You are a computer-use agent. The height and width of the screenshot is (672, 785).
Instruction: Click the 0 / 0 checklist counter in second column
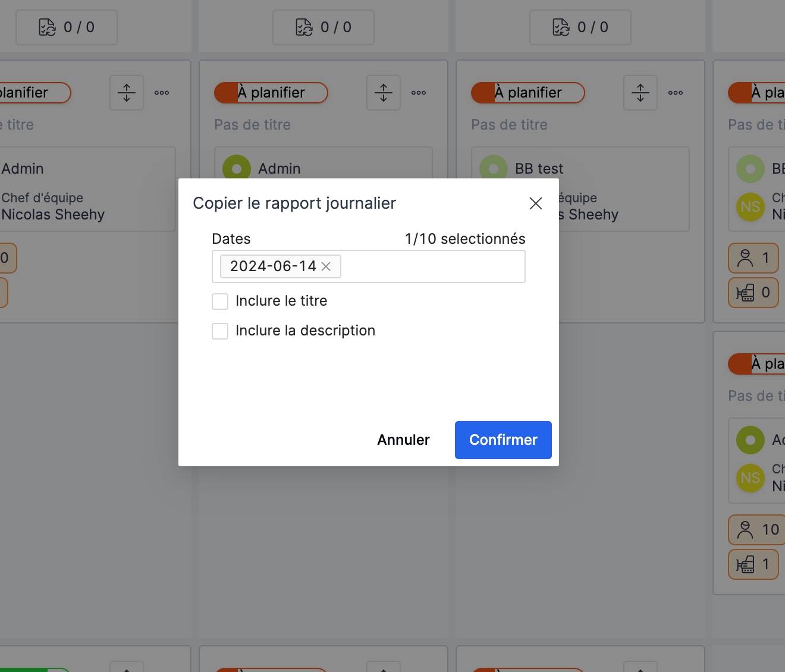[x=323, y=27]
